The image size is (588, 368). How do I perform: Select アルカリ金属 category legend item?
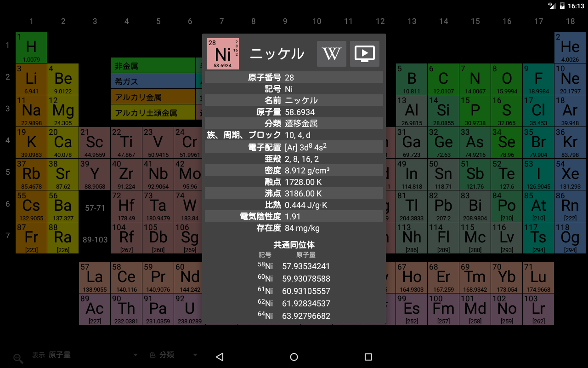[153, 97]
